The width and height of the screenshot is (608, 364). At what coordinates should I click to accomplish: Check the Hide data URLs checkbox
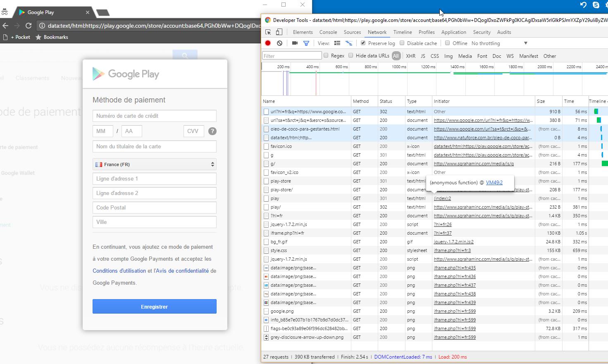tap(350, 55)
